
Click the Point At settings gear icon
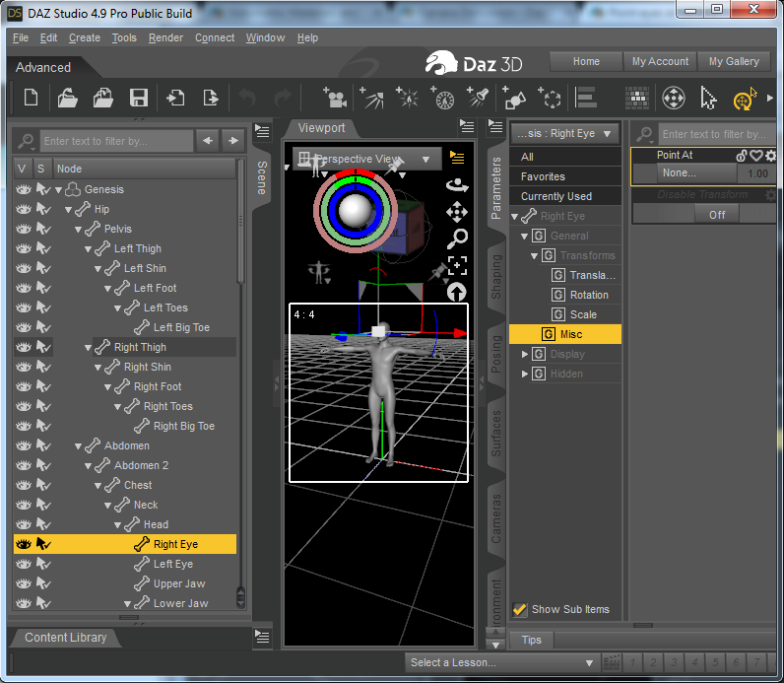click(x=770, y=156)
